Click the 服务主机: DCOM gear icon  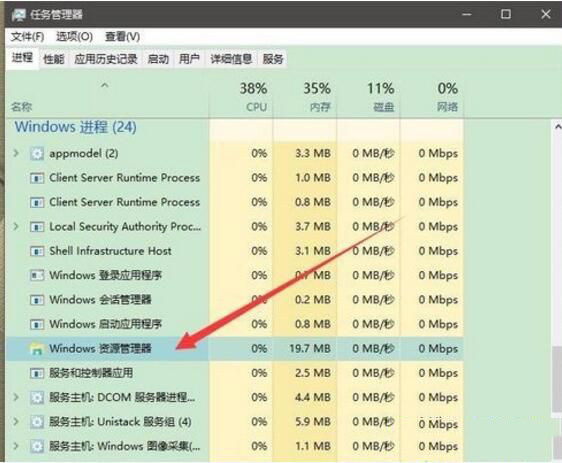(37, 398)
